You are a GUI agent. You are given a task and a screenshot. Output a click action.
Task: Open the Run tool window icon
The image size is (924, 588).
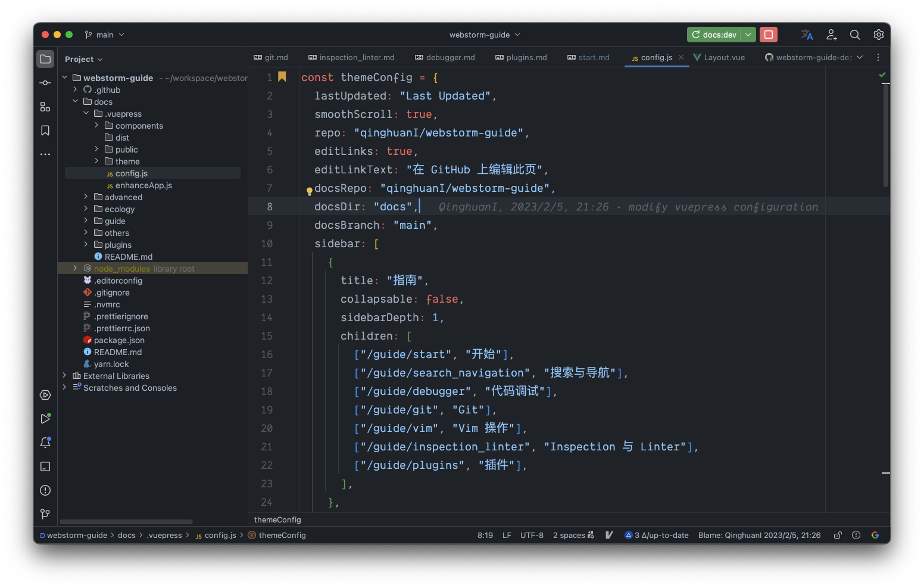(45, 418)
